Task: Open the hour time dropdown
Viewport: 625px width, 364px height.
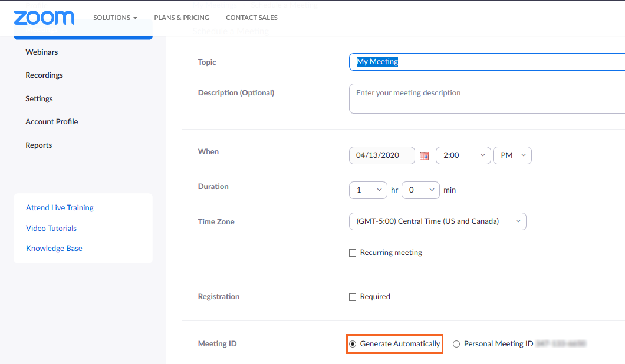Action: [x=463, y=155]
